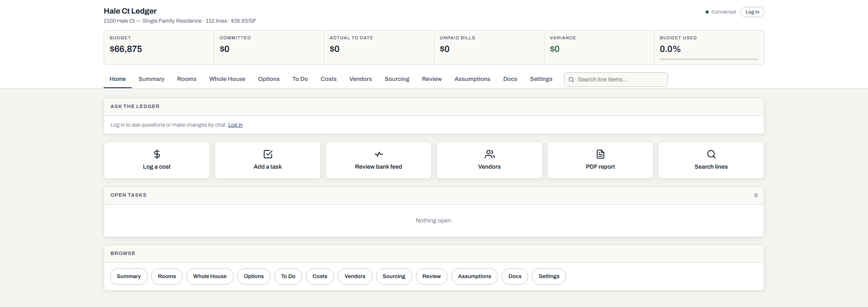Click the Budget Used progress bar
Image resolution: width=868 pixels, height=307 pixels.
pos(709,59)
